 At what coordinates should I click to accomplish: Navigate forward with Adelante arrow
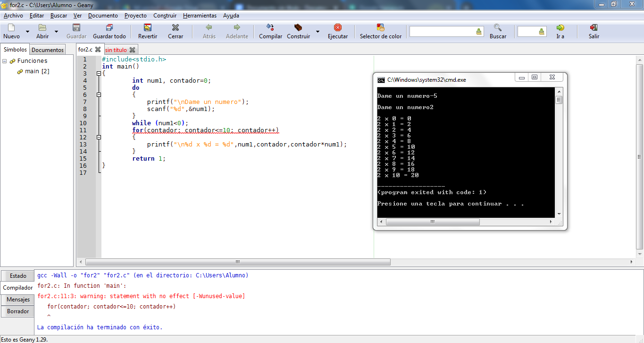tap(237, 27)
